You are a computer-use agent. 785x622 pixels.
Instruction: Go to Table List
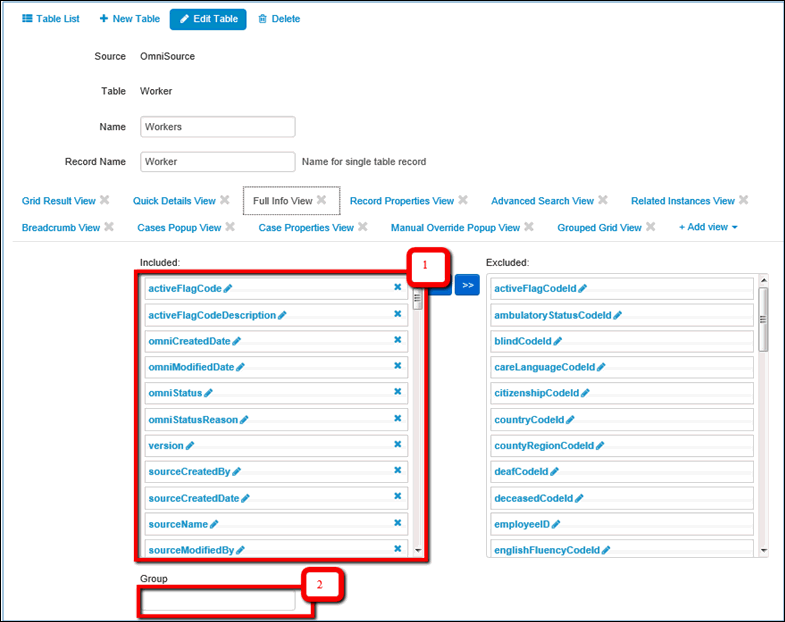tap(51, 19)
